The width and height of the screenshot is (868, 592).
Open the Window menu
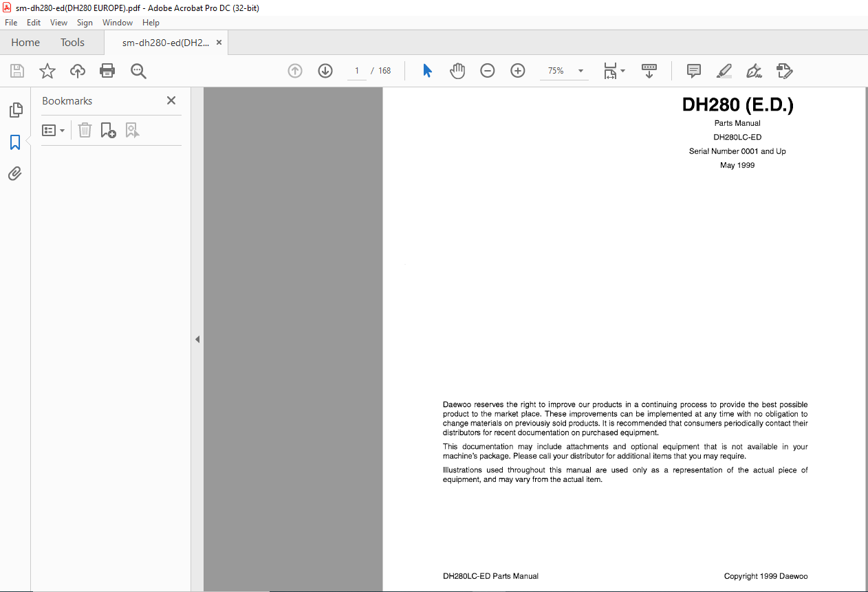click(118, 23)
